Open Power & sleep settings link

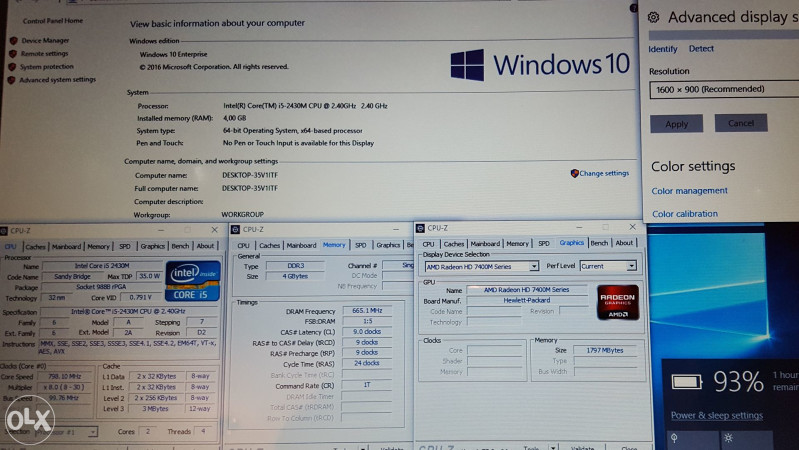click(x=716, y=415)
